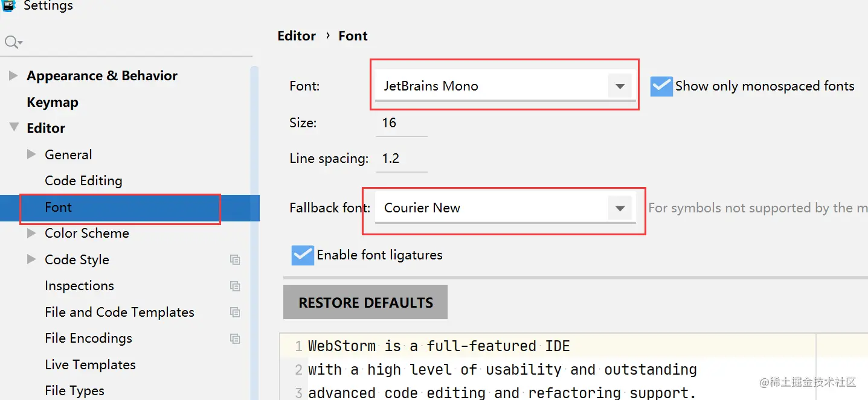This screenshot has height=400, width=868.
Task: Click the Line spacing field with value 1.2
Action: pos(402,159)
